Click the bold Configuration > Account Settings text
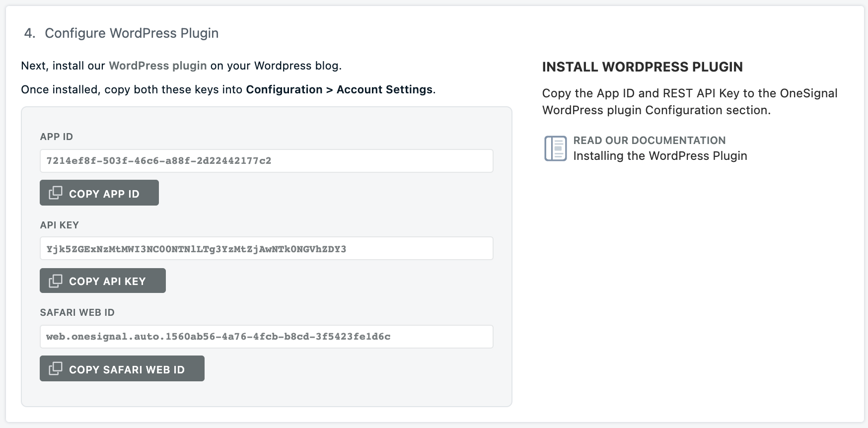 pyautogui.click(x=340, y=89)
